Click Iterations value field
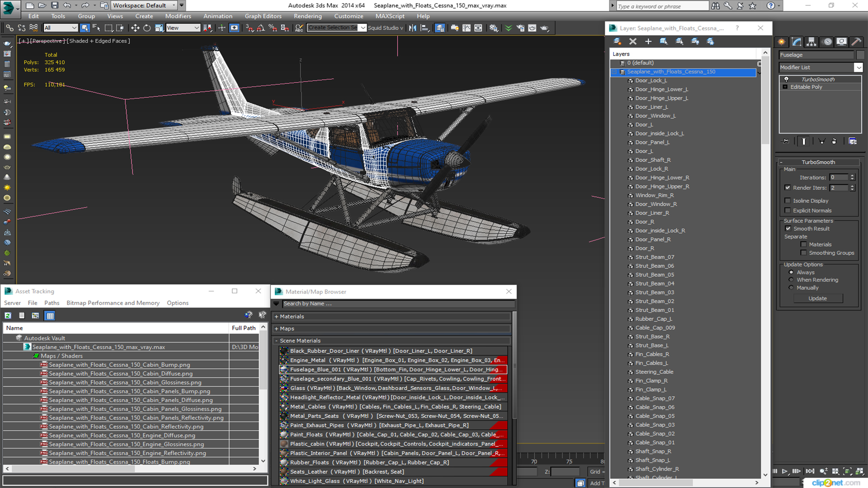868x488 pixels. (839, 178)
